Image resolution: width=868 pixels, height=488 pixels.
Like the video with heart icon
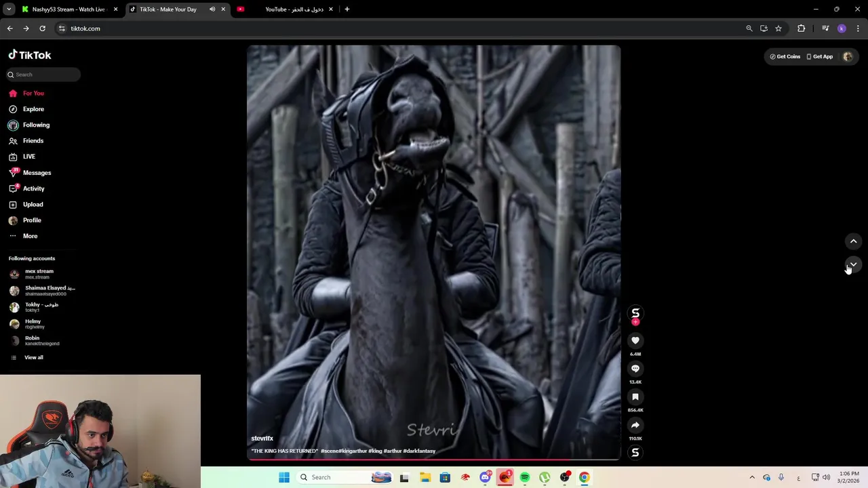[x=635, y=341]
